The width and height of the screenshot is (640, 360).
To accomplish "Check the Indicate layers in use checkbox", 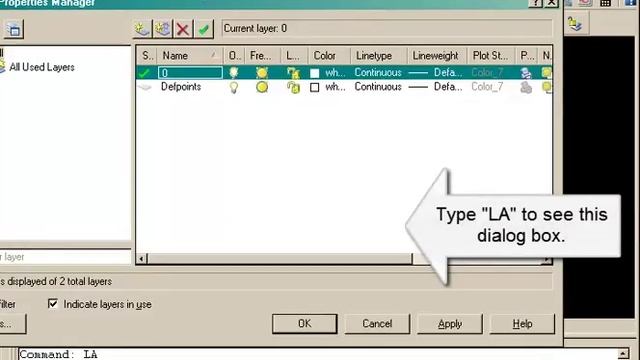I will point(53,304).
